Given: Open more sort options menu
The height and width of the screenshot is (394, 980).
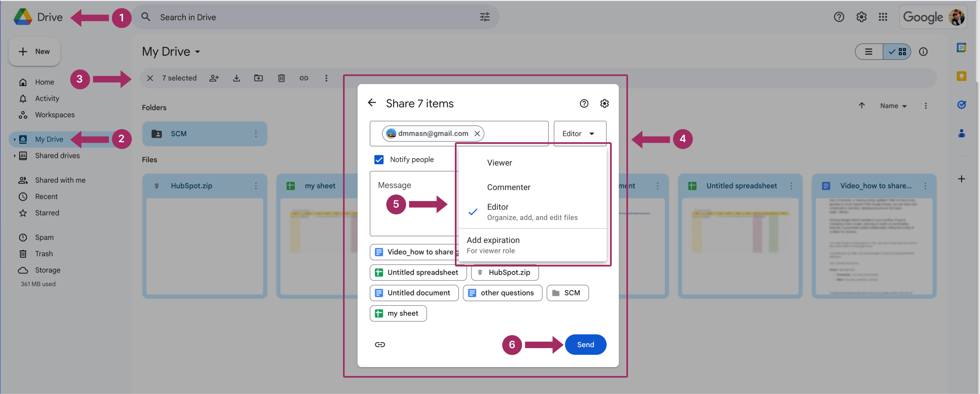Looking at the screenshot, I should [x=926, y=106].
